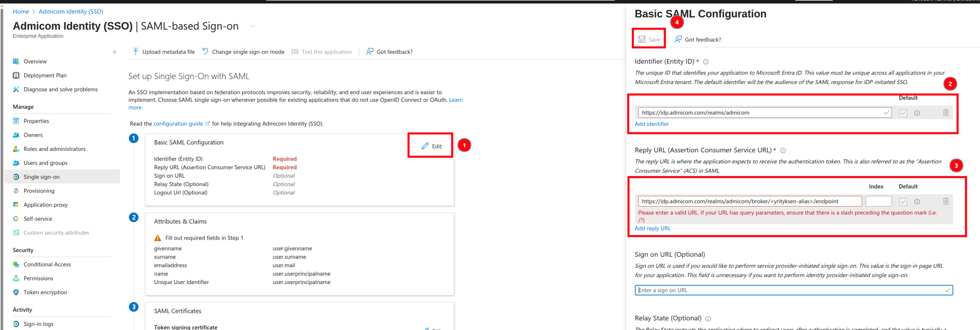980x330 pixels.
Task: Click Got feedback? in SAML panel
Action: point(698,40)
